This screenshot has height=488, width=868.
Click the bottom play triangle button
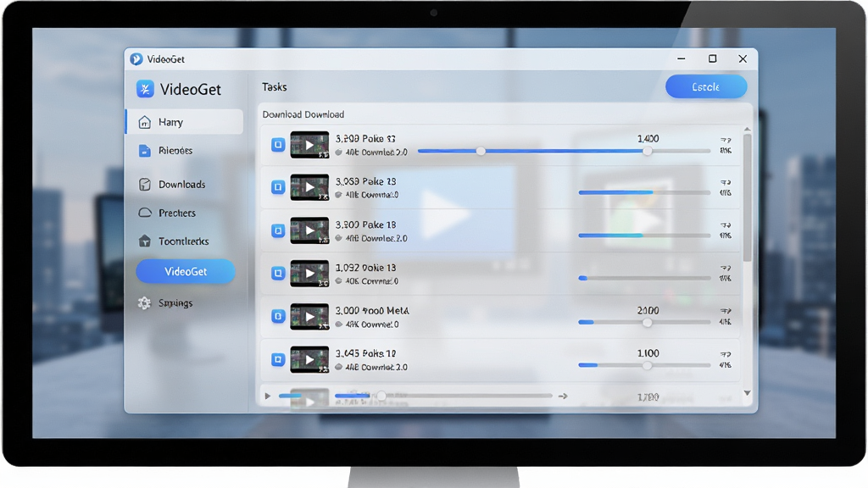tap(268, 396)
